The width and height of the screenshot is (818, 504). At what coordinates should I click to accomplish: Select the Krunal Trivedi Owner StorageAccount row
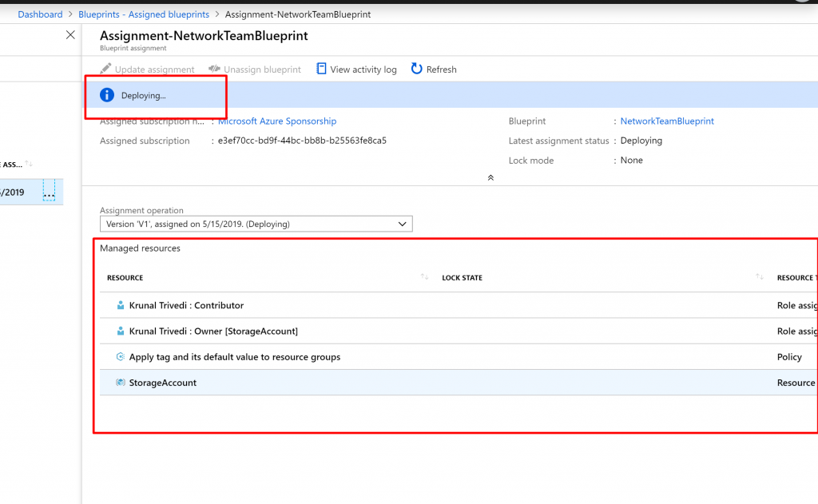pos(213,331)
